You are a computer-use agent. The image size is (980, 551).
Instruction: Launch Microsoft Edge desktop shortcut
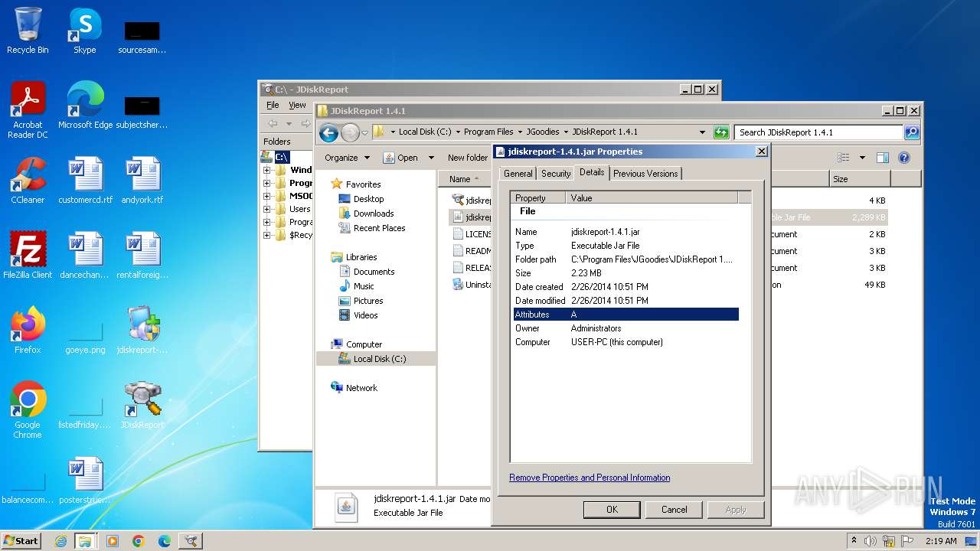(85, 106)
